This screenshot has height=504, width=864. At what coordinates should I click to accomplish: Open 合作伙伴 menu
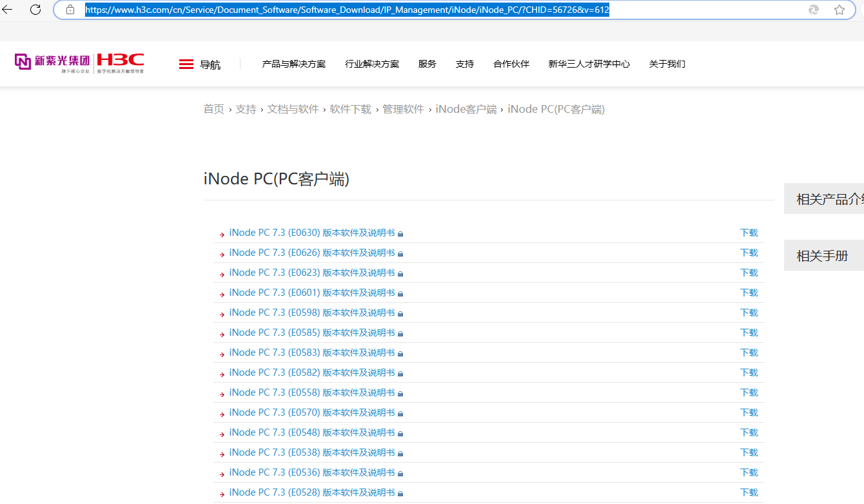click(x=511, y=64)
